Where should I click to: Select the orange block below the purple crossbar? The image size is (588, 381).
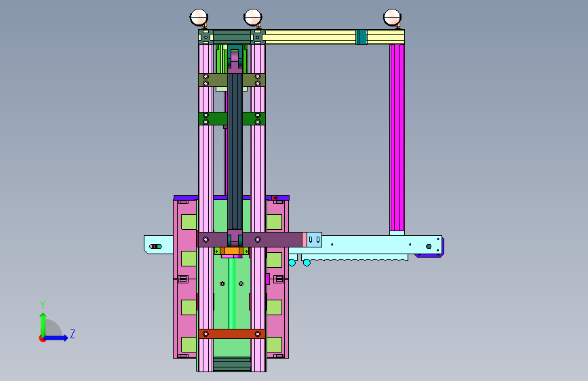pos(232,251)
